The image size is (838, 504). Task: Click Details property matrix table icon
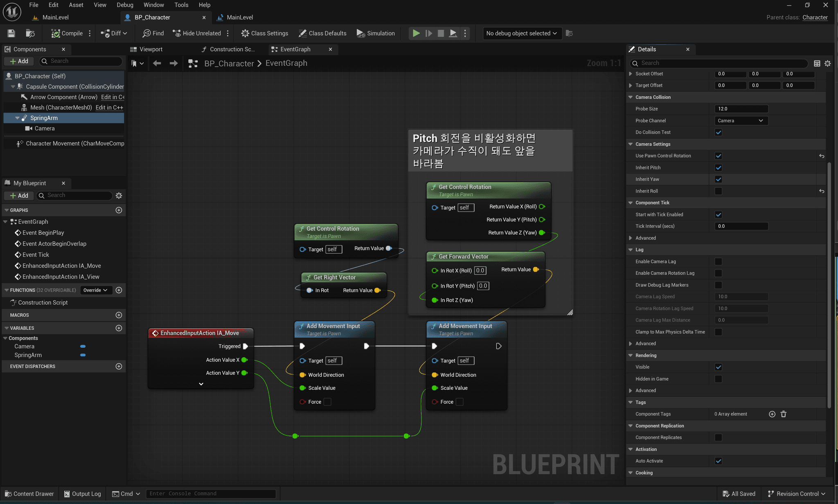point(817,63)
